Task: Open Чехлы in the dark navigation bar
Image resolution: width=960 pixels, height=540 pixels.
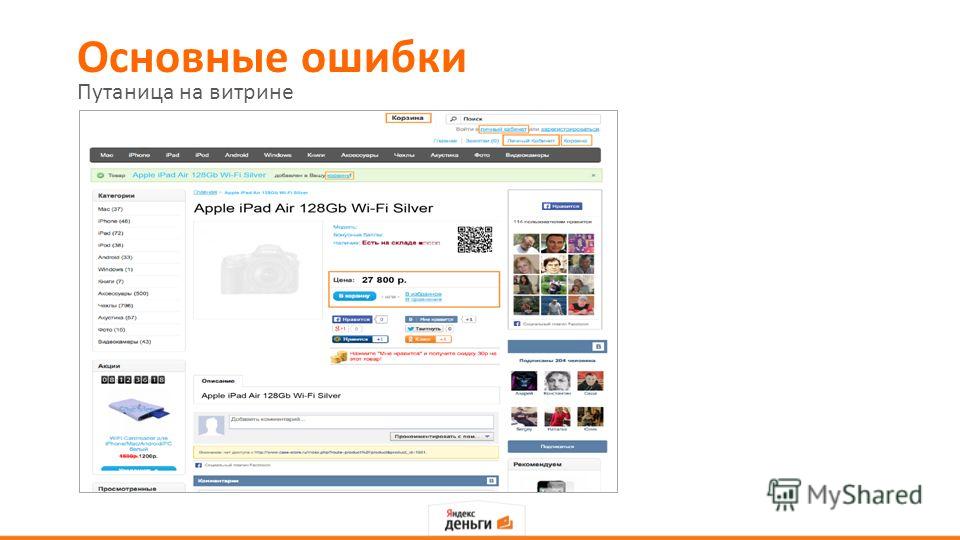Action: tap(404, 156)
